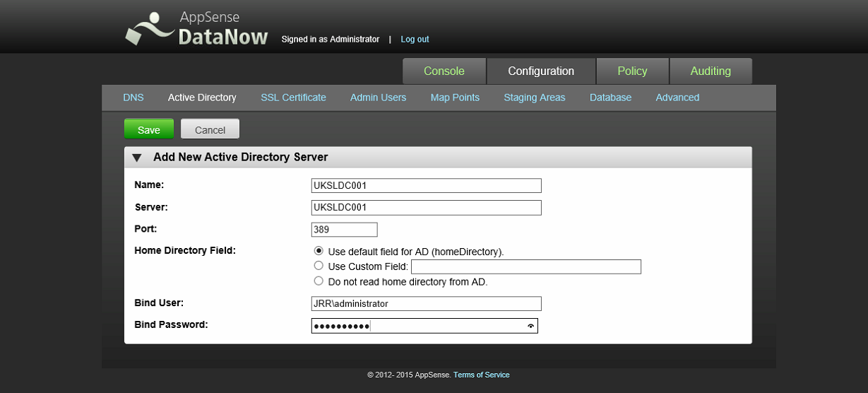Click the 'Signed in as Administrator' text
This screenshot has height=393, width=868.
tap(330, 40)
